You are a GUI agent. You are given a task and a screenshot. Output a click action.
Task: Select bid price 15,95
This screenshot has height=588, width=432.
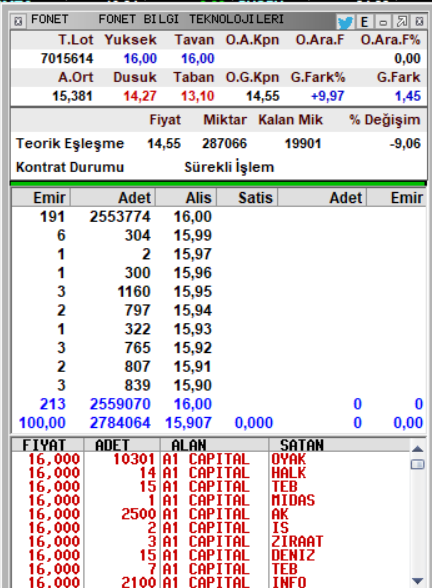(x=193, y=291)
